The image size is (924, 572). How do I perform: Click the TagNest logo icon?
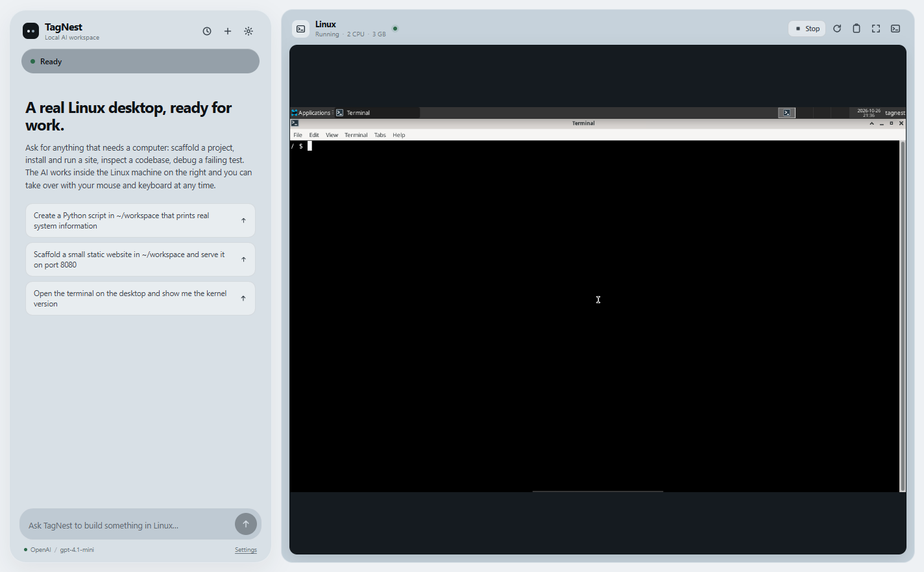(x=30, y=31)
